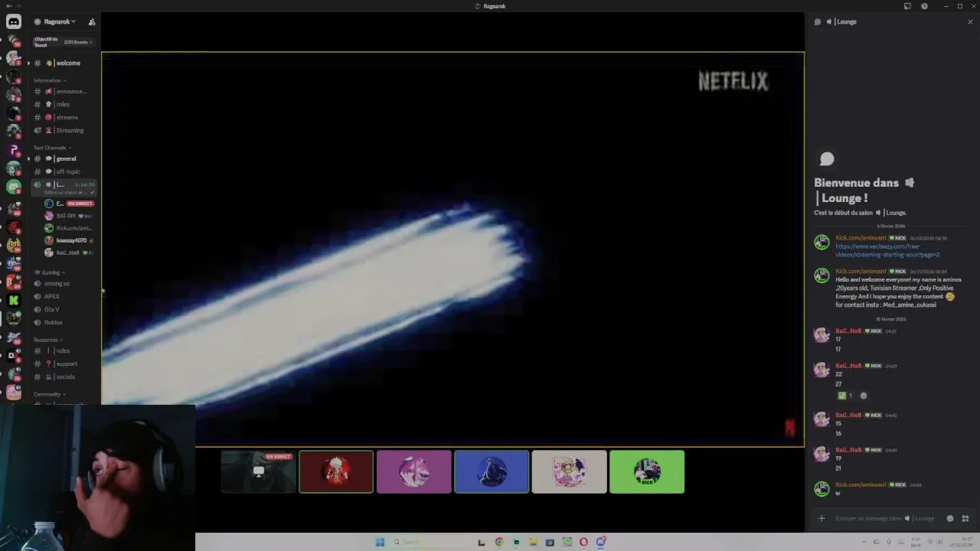Open WhatsApp in the taskbar
The image size is (980, 551).
point(567,542)
